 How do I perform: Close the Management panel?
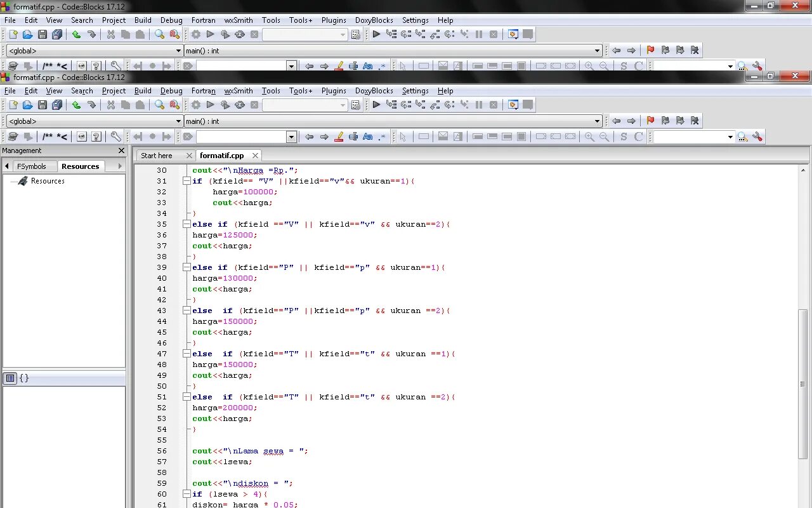121,150
